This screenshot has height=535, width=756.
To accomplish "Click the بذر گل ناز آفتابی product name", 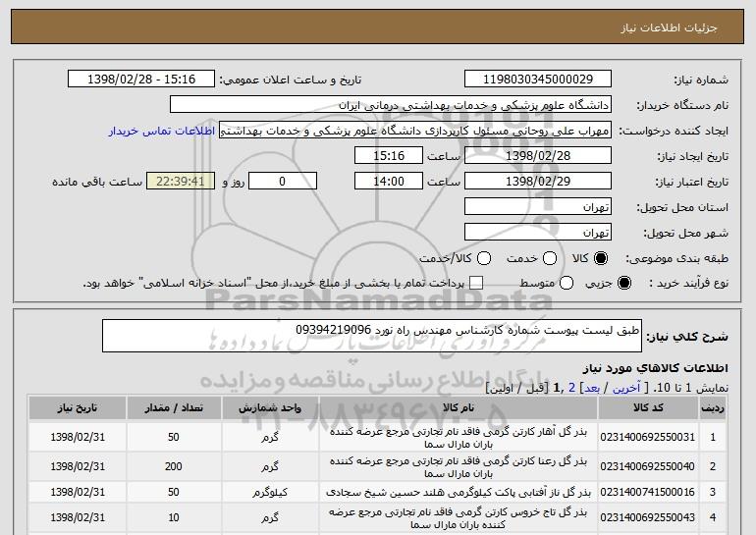I will (459, 492).
